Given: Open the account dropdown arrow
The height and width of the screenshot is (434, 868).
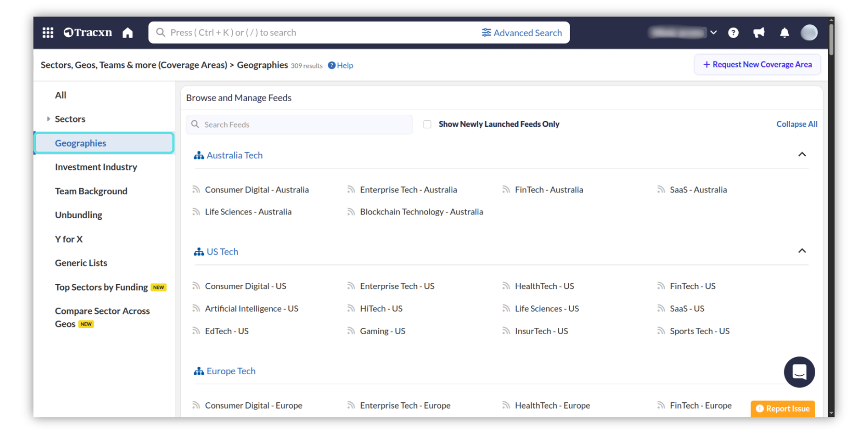Looking at the screenshot, I should click(713, 33).
